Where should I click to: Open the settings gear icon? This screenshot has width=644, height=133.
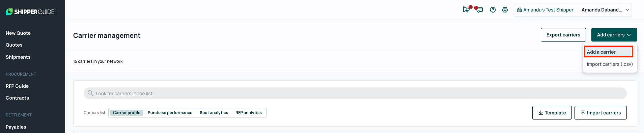click(505, 10)
